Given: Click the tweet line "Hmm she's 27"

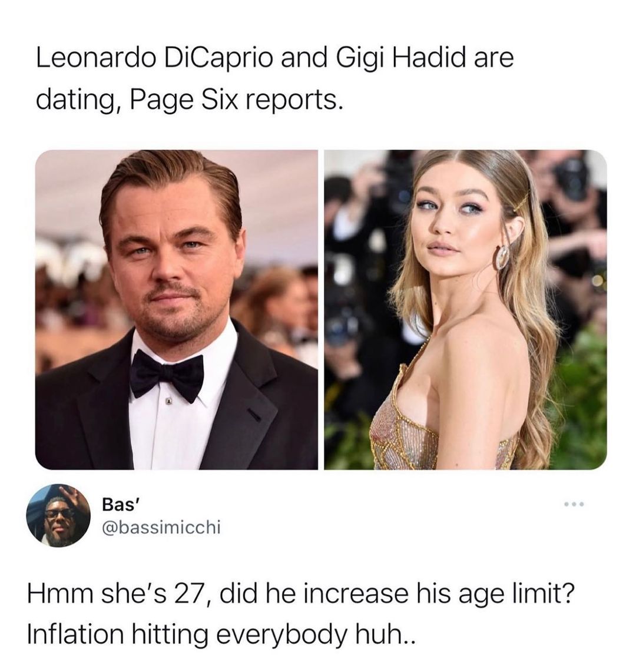Looking at the screenshot, I should click(x=116, y=594).
